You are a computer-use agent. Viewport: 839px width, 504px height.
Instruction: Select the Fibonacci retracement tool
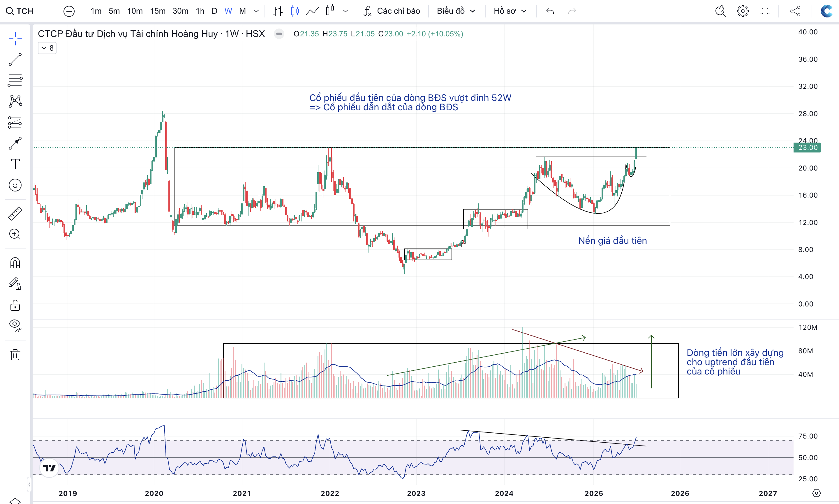(15, 80)
